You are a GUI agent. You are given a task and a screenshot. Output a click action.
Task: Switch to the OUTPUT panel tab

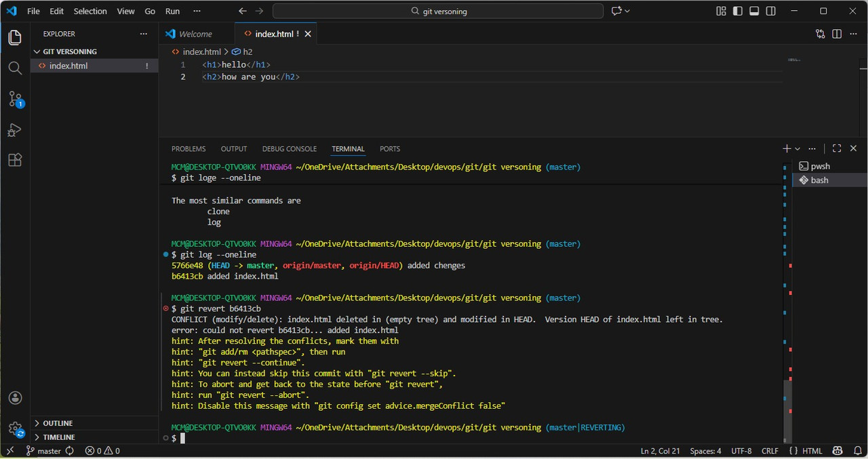(x=234, y=148)
